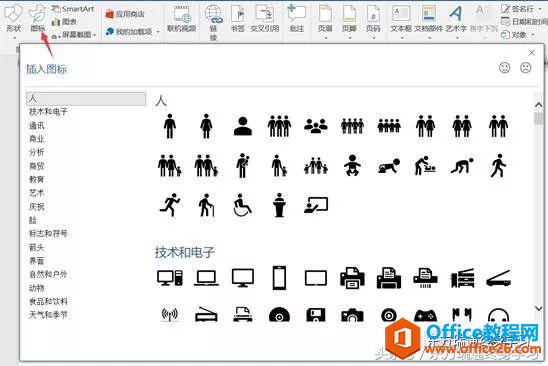548x366 pixels.
Task: Open the 艺术 category
Action: point(37,193)
